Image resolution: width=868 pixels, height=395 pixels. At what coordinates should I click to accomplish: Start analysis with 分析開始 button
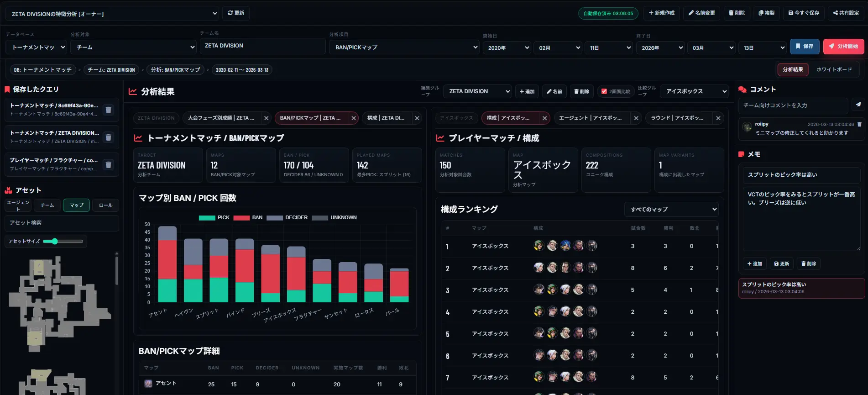coord(844,46)
